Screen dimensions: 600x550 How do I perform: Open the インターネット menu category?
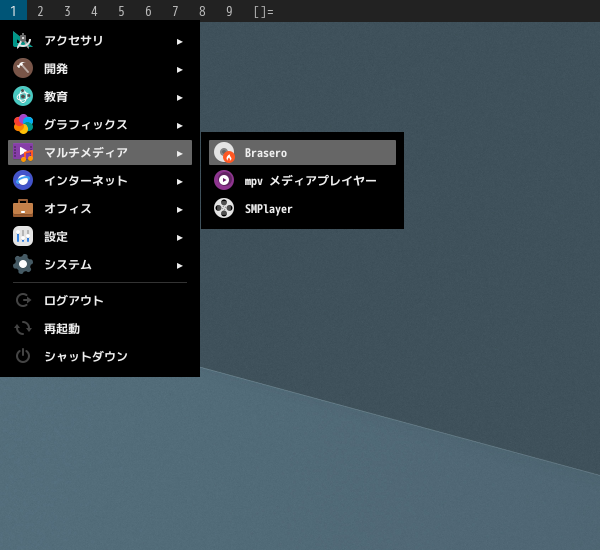(100, 180)
